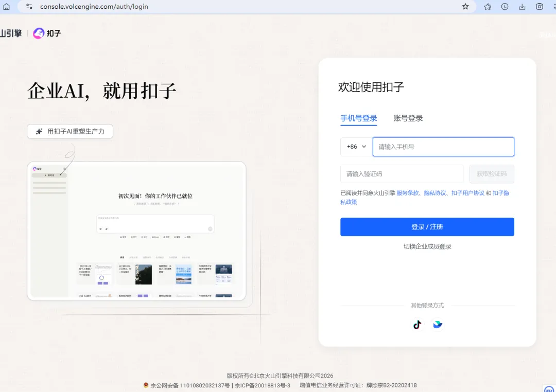Open the browser downloads icon
556x392 pixels.
click(x=522, y=7)
